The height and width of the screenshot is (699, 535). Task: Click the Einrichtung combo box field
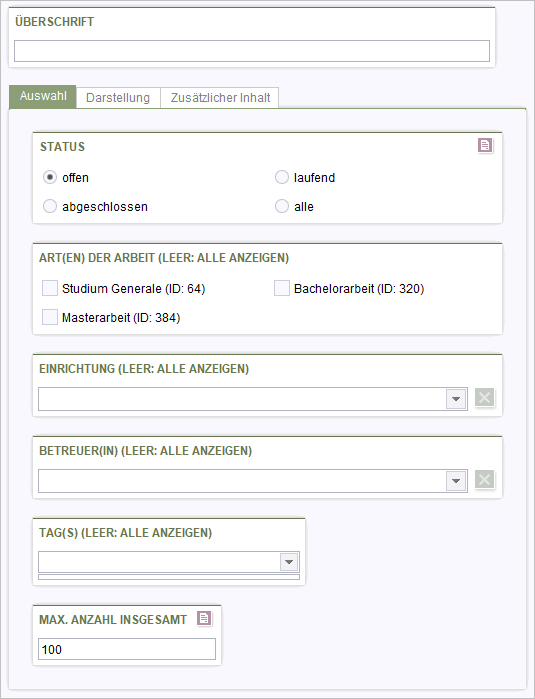[x=253, y=399]
